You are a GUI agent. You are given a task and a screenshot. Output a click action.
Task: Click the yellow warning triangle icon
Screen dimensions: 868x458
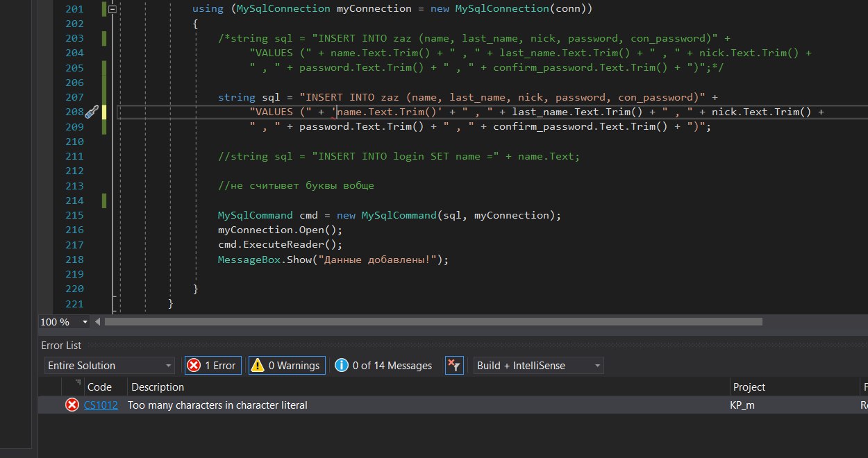(257, 366)
